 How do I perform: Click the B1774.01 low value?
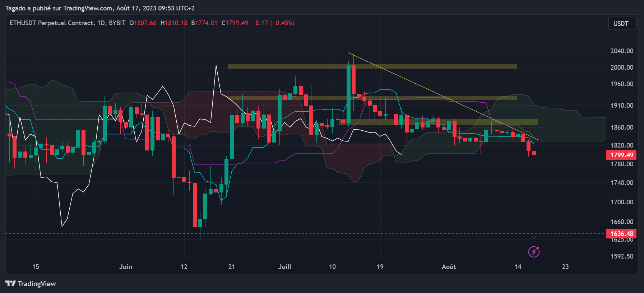204,23
